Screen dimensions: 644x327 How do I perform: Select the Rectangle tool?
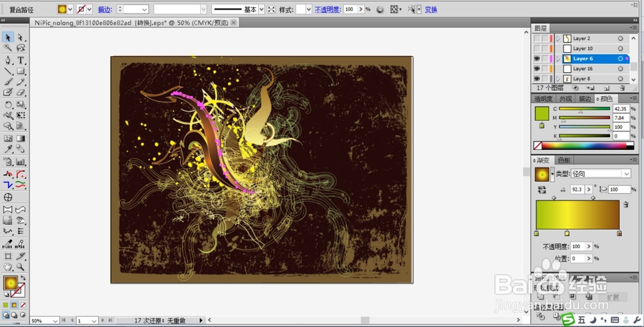pos(21,71)
